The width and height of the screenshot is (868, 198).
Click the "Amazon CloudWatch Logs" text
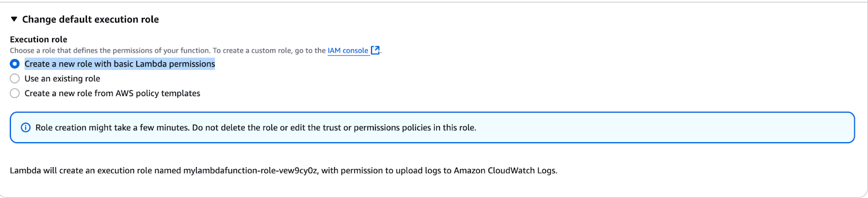click(x=505, y=170)
